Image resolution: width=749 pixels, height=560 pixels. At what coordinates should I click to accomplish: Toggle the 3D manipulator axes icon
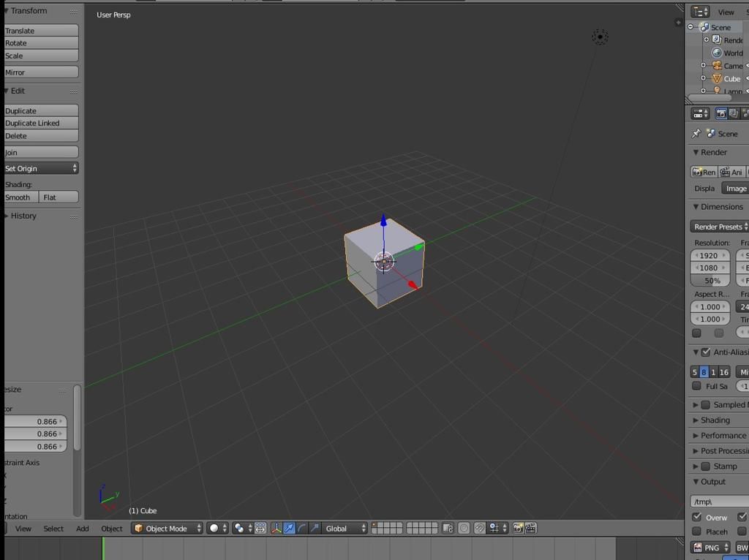click(276, 528)
